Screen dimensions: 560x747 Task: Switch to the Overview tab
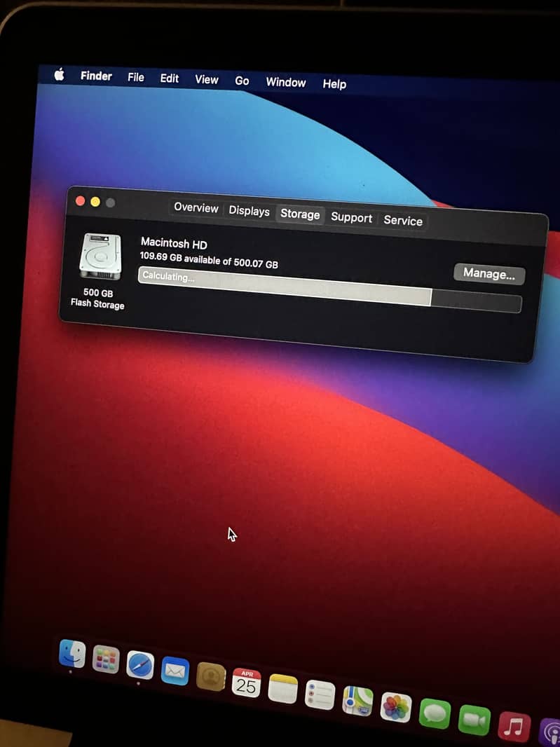pos(196,207)
